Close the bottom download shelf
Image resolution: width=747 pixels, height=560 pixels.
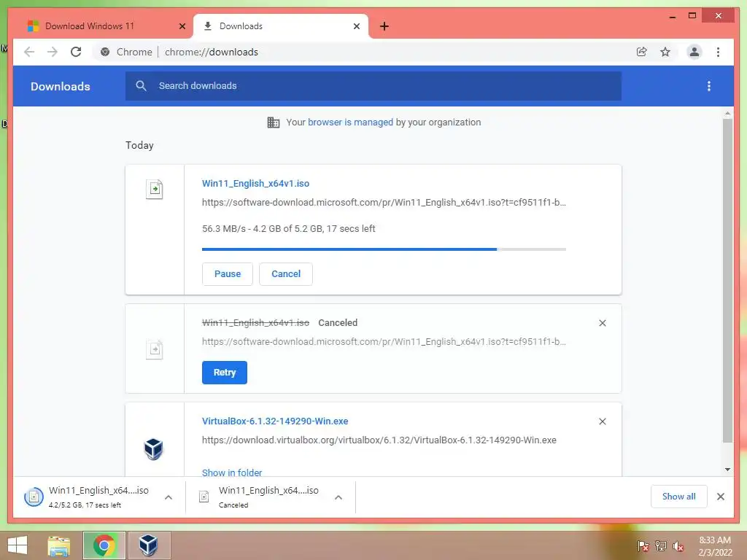tap(720, 497)
